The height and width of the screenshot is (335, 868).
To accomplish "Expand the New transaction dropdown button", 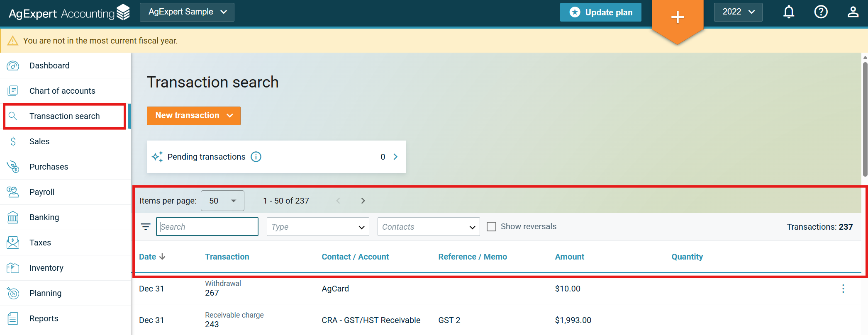I will [194, 116].
